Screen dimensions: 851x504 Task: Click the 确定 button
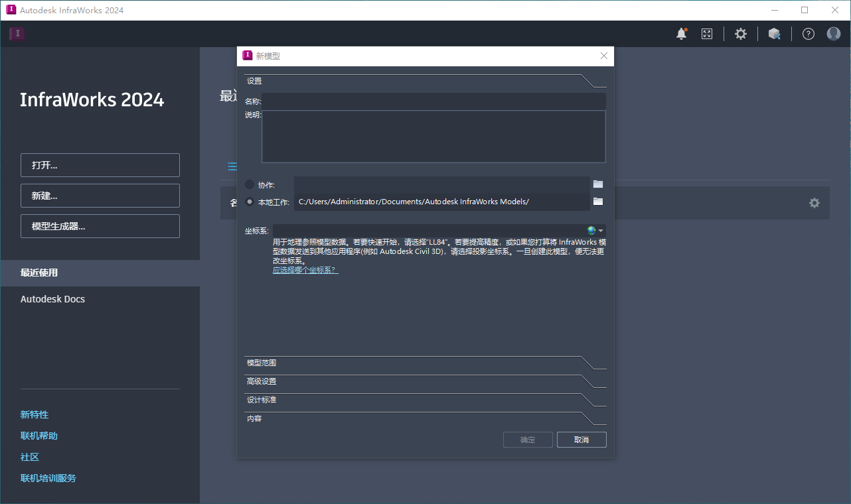click(528, 440)
